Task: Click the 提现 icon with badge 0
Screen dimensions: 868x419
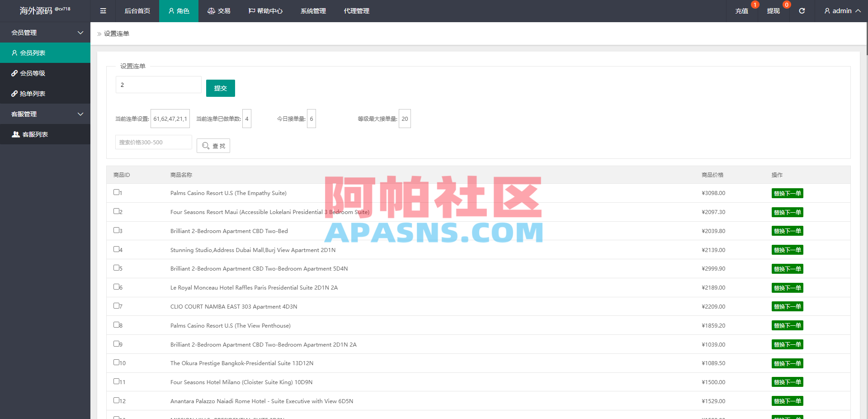Action: pos(773,11)
